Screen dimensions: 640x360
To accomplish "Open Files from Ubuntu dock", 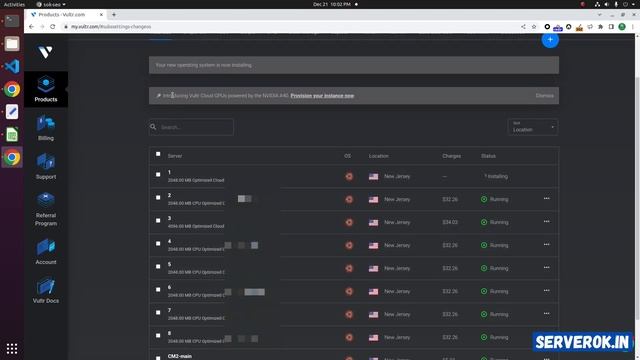I will click(12, 43).
